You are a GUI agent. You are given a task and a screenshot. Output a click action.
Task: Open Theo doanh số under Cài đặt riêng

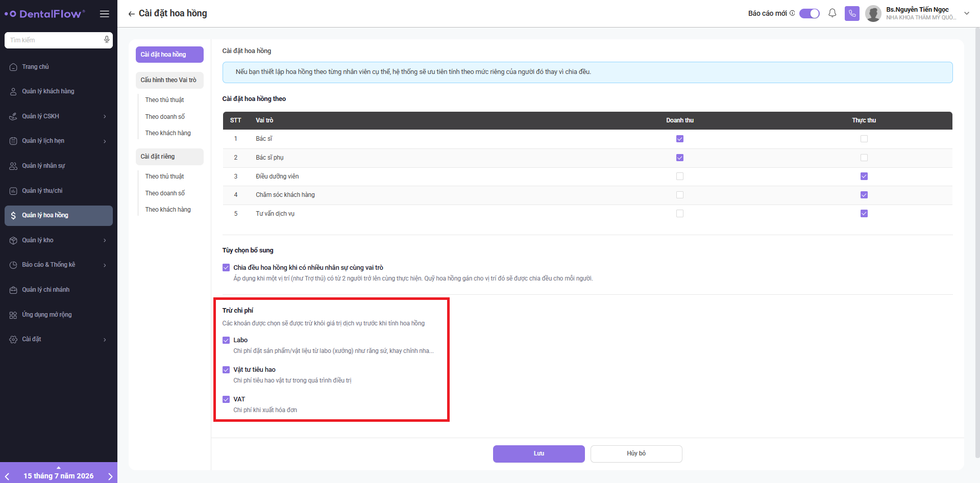coord(165,193)
